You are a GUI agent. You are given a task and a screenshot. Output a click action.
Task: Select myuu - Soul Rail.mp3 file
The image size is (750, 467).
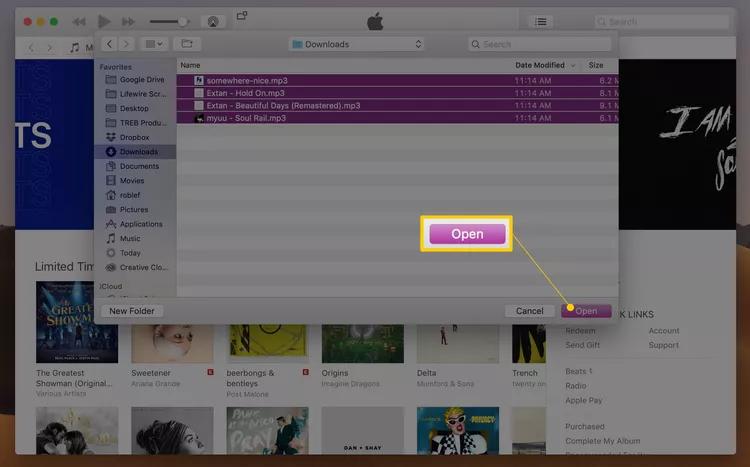246,118
